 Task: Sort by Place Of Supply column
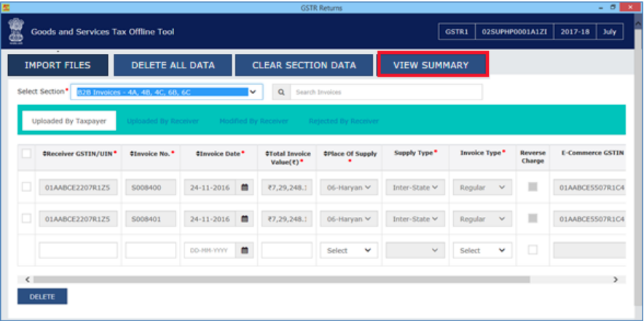click(350, 154)
